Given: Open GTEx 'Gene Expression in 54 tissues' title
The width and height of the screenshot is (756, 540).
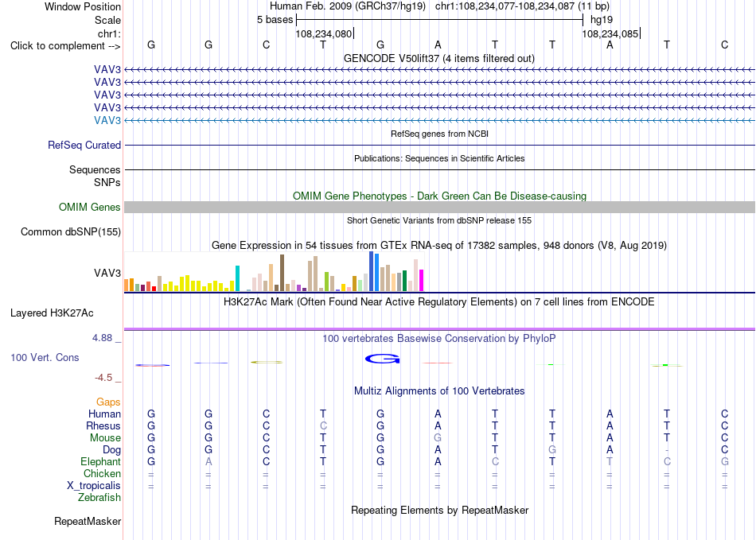Looking at the screenshot, I should click(439, 245).
